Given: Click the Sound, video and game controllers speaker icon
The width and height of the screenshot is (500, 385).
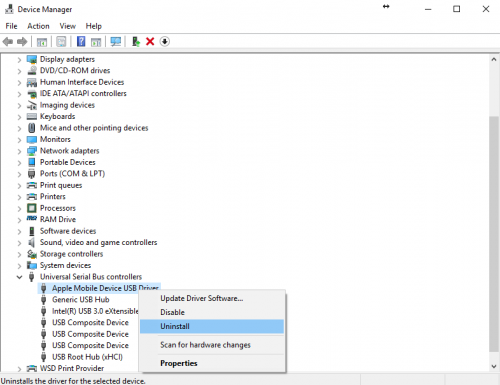Looking at the screenshot, I should (x=32, y=242).
